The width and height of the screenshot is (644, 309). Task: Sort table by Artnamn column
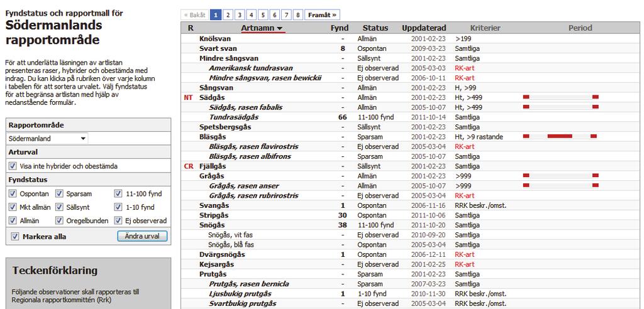263,28
